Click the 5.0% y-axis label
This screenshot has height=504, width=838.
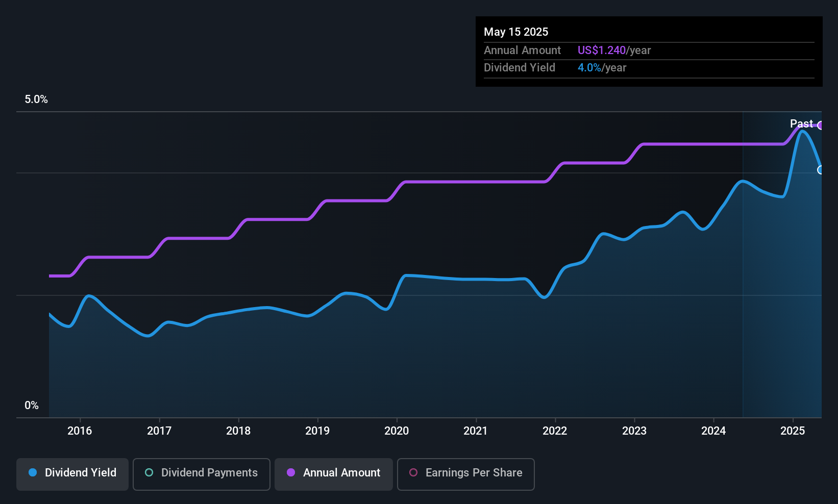click(36, 99)
